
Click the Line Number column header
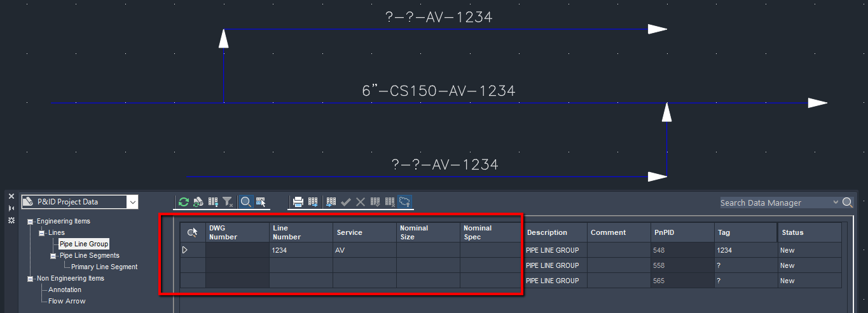301,232
